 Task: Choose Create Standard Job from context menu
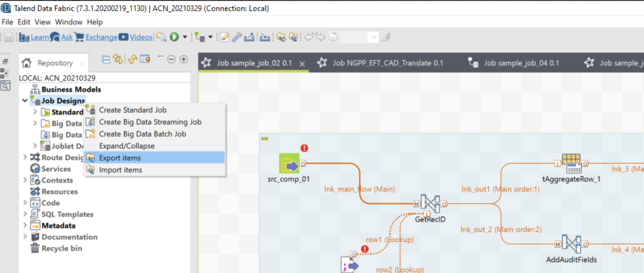coord(155,110)
